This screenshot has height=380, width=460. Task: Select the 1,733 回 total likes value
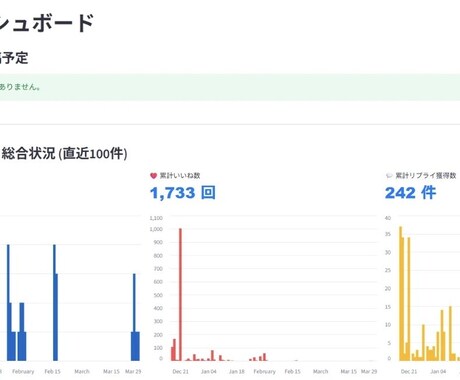(x=183, y=193)
